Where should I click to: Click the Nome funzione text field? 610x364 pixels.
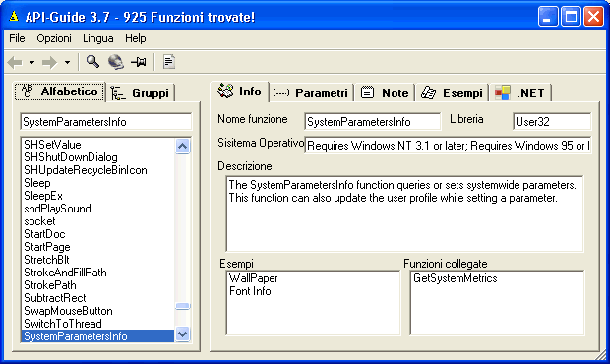[373, 122]
